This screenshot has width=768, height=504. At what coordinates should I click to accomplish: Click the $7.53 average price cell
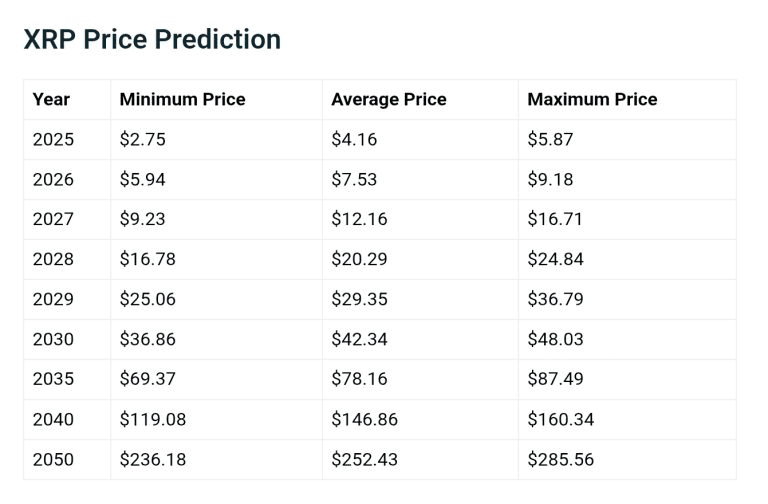tap(354, 179)
